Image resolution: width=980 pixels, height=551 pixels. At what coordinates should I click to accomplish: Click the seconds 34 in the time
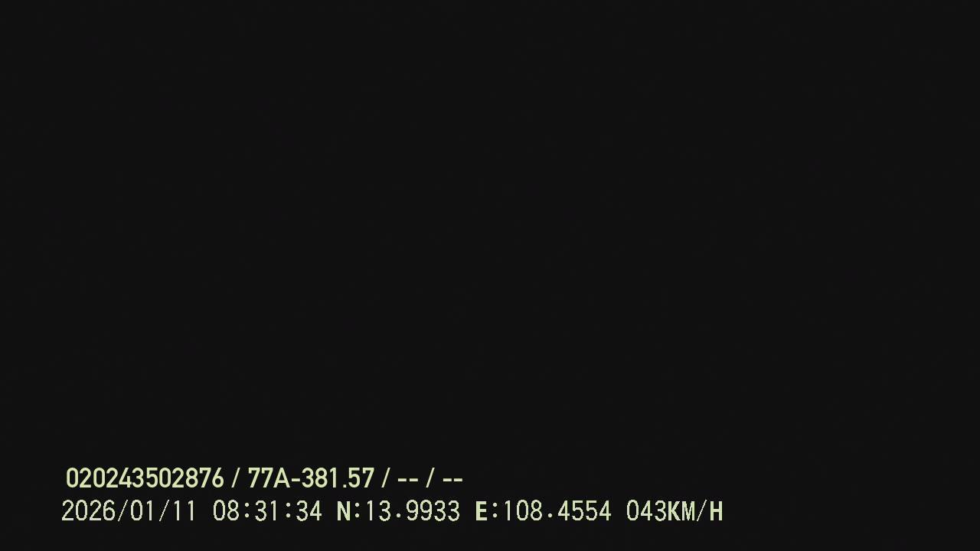tap(309, 511)
